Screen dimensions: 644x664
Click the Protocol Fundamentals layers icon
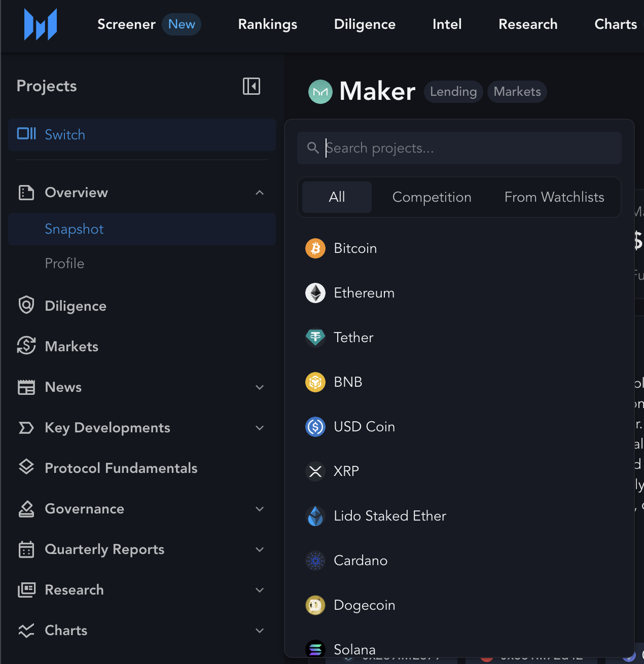(26, 467)
